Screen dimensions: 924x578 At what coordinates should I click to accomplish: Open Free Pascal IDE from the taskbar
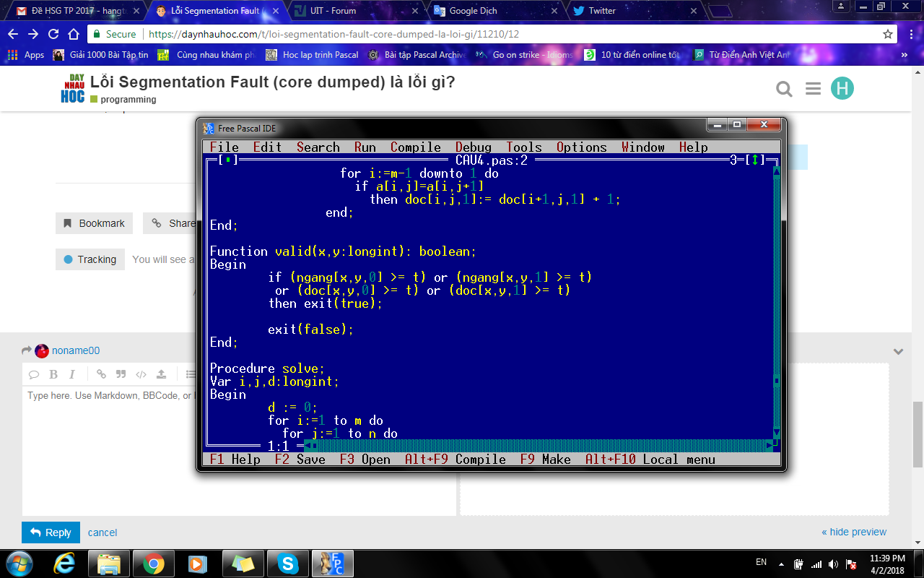coord(331,563)
